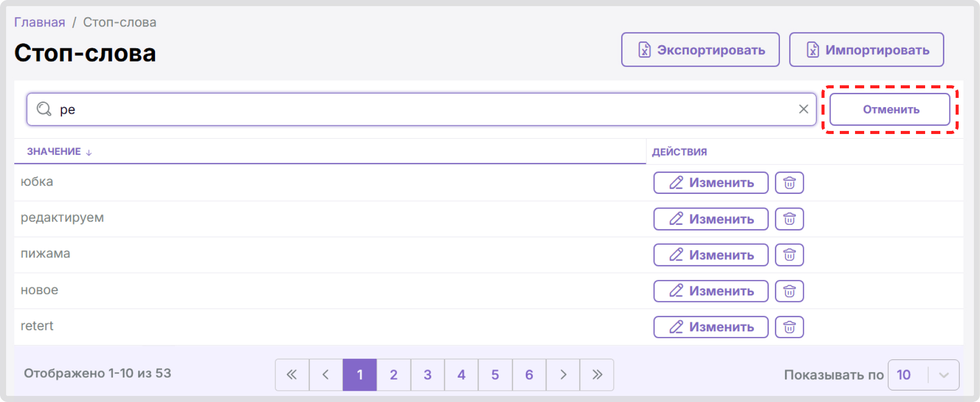Delete the "редактируем" row with trash icon
The height and width of the screenshot is (402, 980).
coord(789,219)
